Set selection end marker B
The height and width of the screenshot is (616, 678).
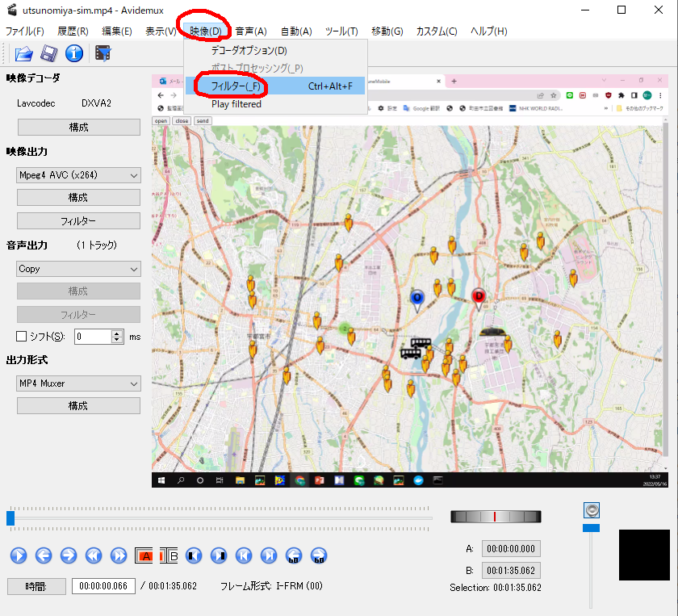pos(169,555)
